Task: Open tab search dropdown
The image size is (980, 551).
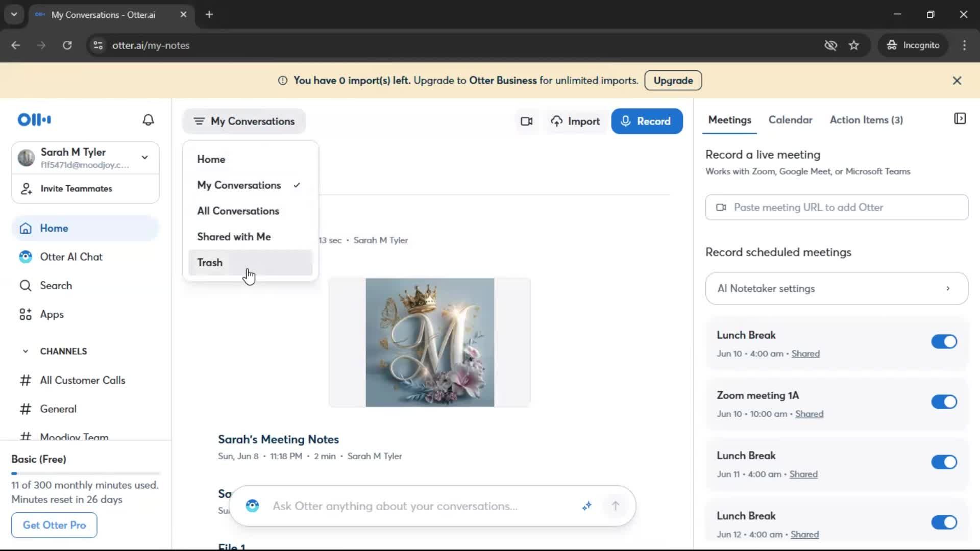Action: (14, 15)
